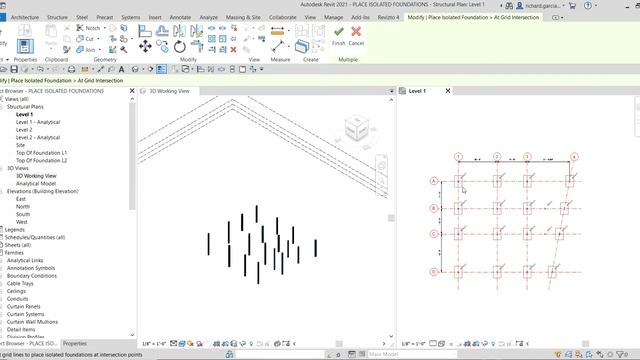This screenshot has height=360, width=640.
Task: Click the selection Filter icon in status bar
Action: click(621, 354)
